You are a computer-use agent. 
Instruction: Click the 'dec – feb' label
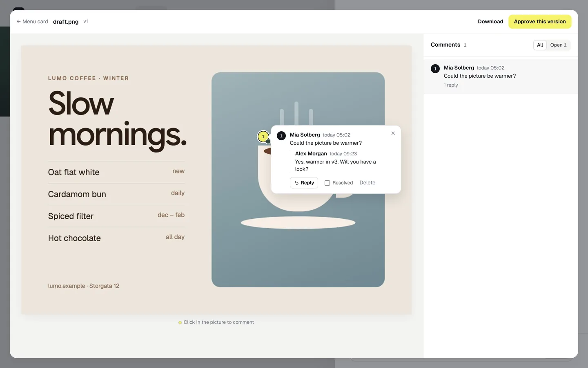[x=171, y=215]
